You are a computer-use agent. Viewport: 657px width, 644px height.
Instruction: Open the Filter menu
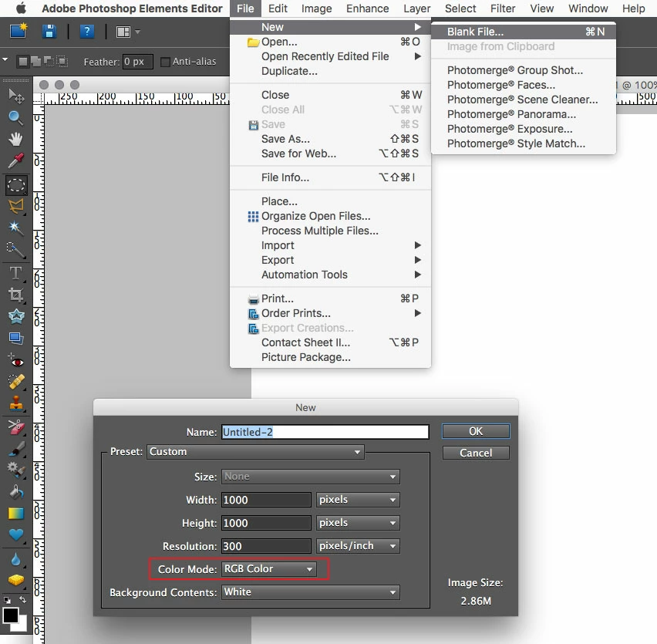(503, 8)
